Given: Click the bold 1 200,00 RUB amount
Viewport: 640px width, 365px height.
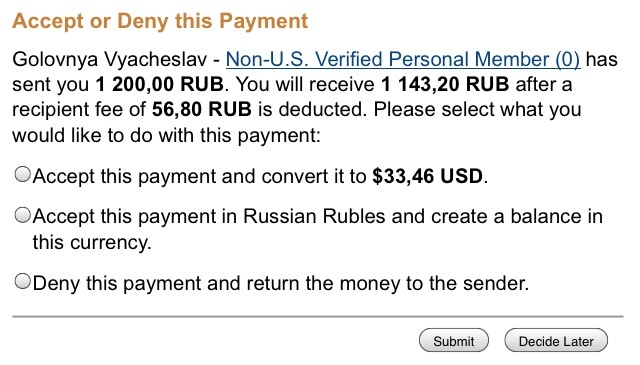Looking at the screenshot, I should pyautogui.click(x=160, y=84).
